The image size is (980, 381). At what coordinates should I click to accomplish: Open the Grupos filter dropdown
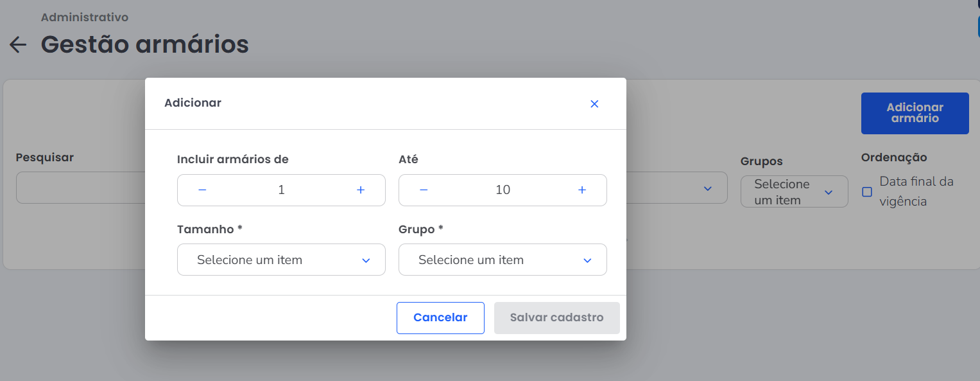click(x=794, y=192)
